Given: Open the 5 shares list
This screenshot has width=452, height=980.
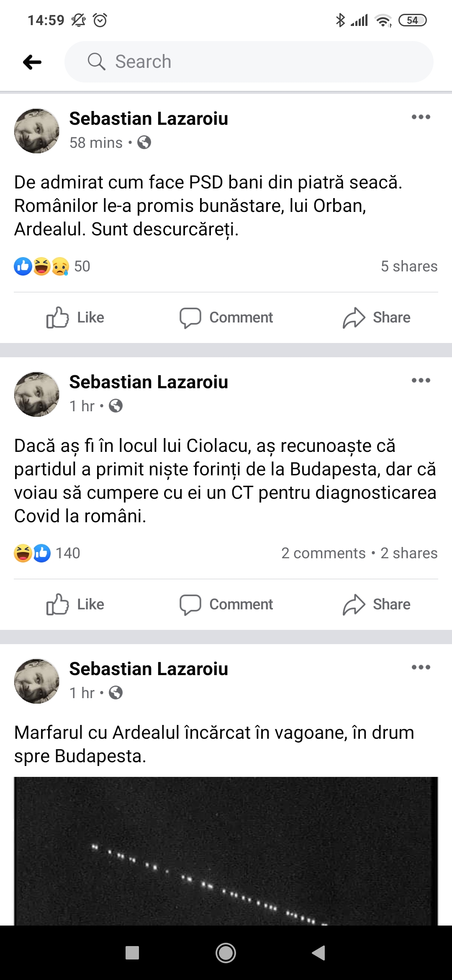Looking at the screenshot, I should click(409, 266).
